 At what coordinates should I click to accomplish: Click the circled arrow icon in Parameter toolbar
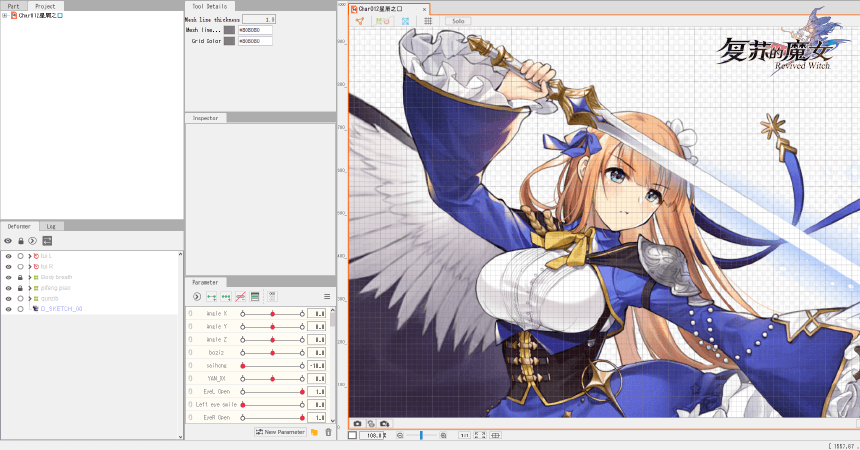(197, 297)
